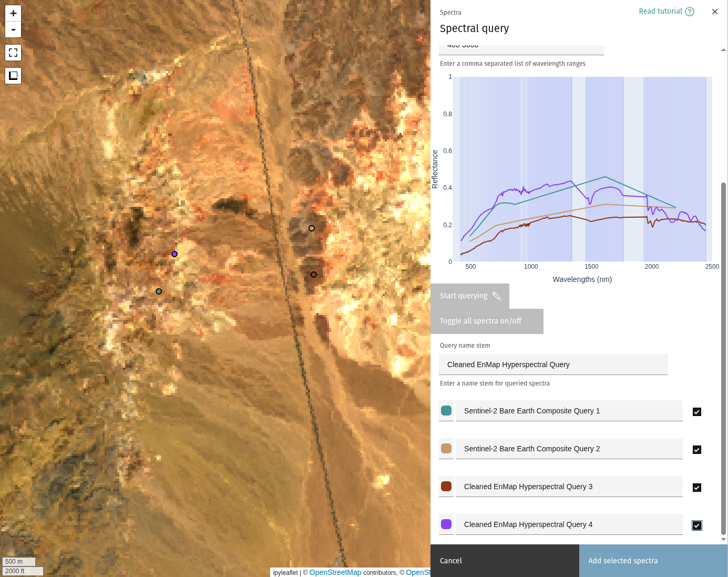Edit the Query name stem field
This screenshot has height=577, width=728.
click(553, 365)
